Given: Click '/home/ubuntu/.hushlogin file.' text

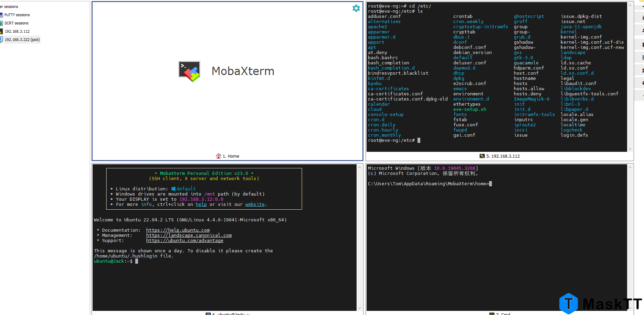Looking at the screenshot, I should coord(134,256).
